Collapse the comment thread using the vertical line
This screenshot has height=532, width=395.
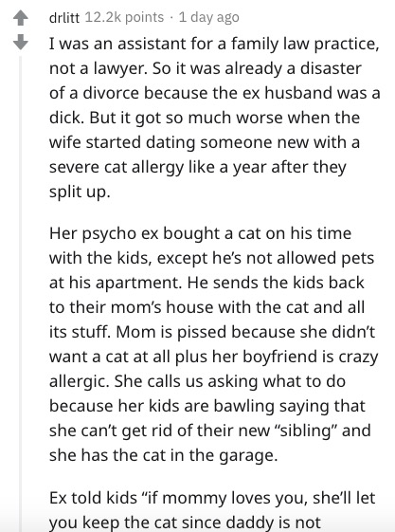pos(20,292)
